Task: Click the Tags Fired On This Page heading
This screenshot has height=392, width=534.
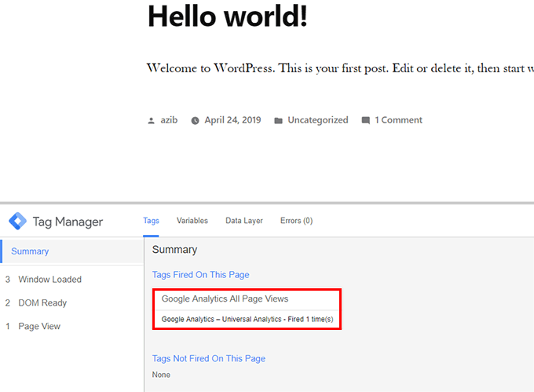Action: click(x=200, y=274)
